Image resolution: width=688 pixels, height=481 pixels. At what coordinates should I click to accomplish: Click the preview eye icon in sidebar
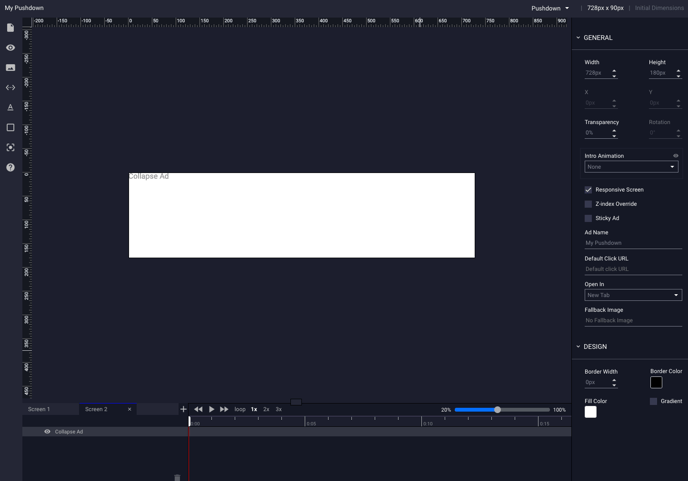tap(11, 47)
